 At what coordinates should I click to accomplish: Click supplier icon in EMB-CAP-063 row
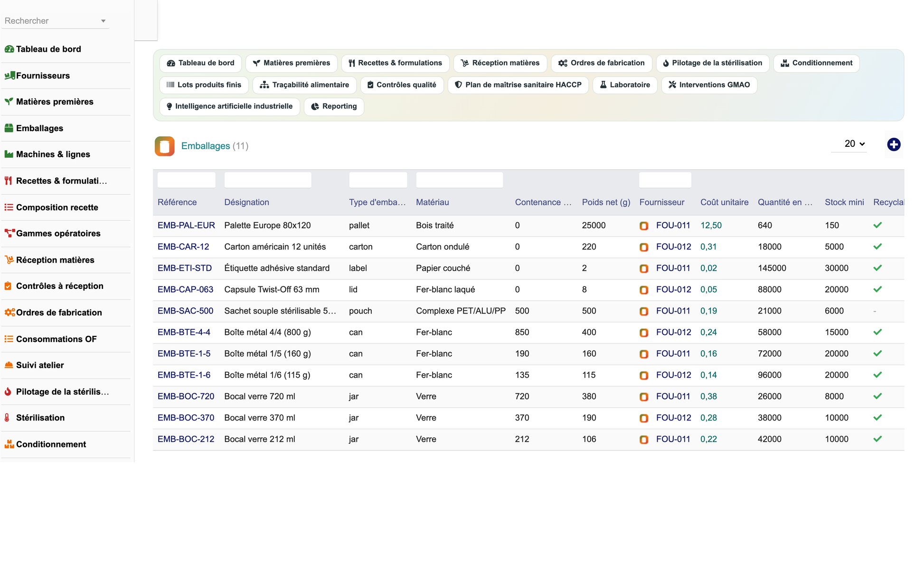point(644,290)
